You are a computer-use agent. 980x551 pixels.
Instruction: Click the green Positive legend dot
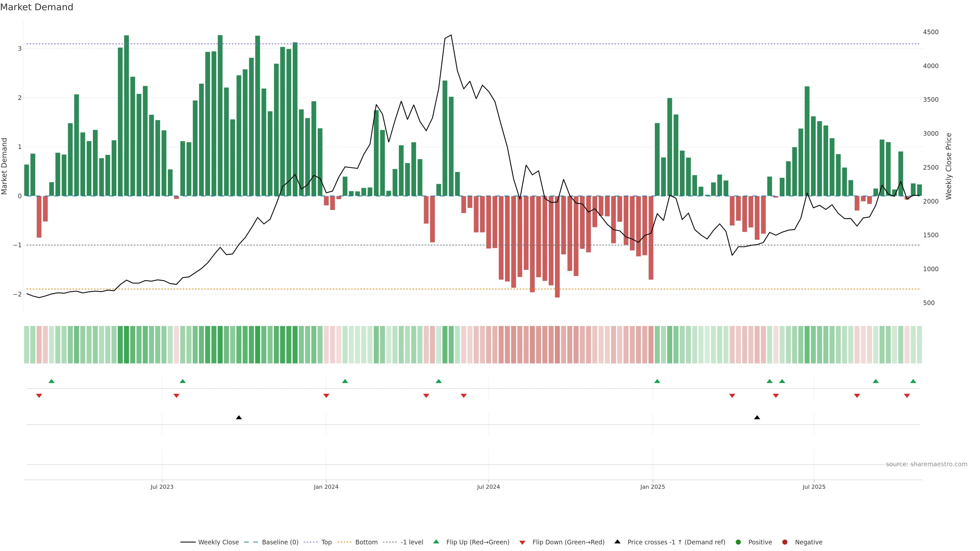(x=738, y=542)
